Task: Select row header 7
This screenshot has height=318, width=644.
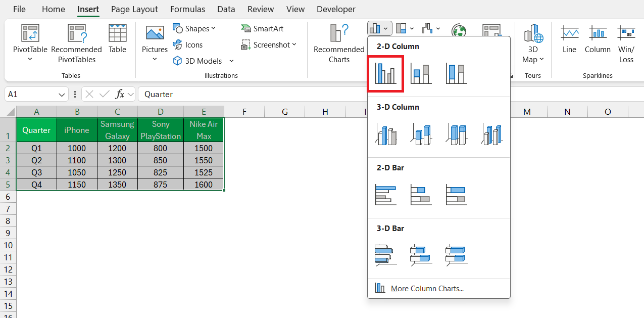Action: pyautogui.click(x=8, y=209)
